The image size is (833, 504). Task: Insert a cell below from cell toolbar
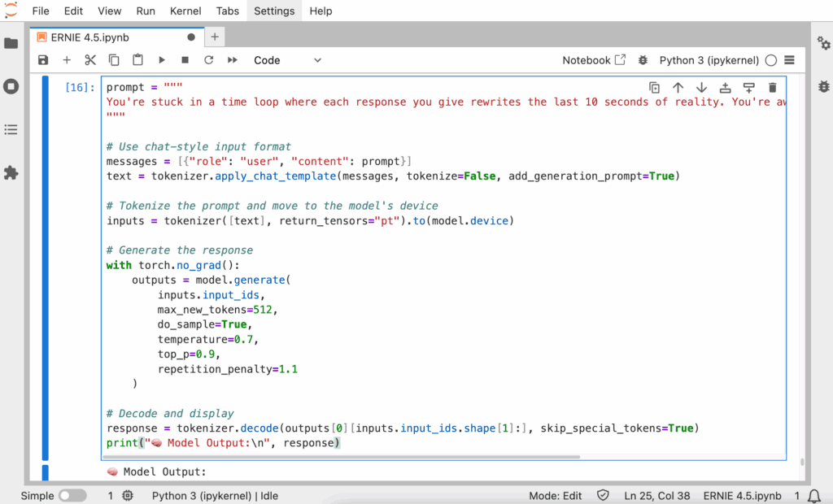tap(748, 88)
